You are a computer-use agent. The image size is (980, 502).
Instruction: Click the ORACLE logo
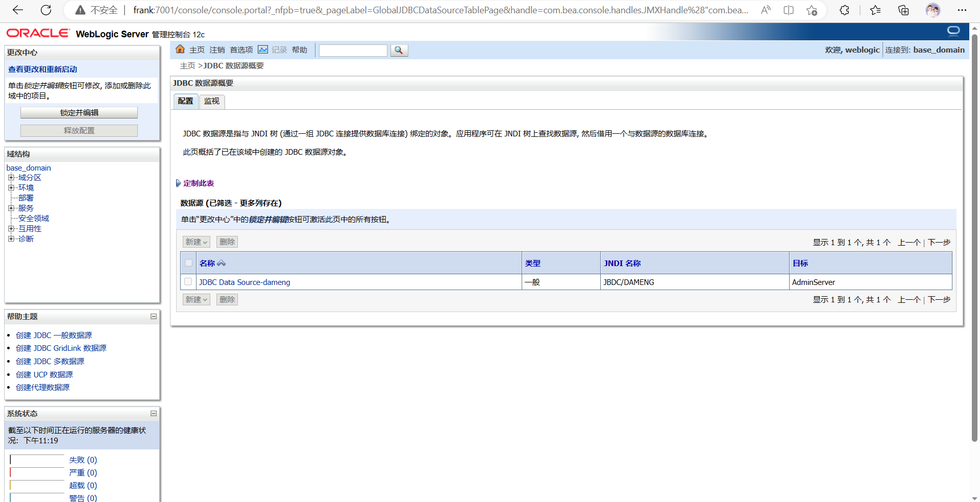pos(38,33)
